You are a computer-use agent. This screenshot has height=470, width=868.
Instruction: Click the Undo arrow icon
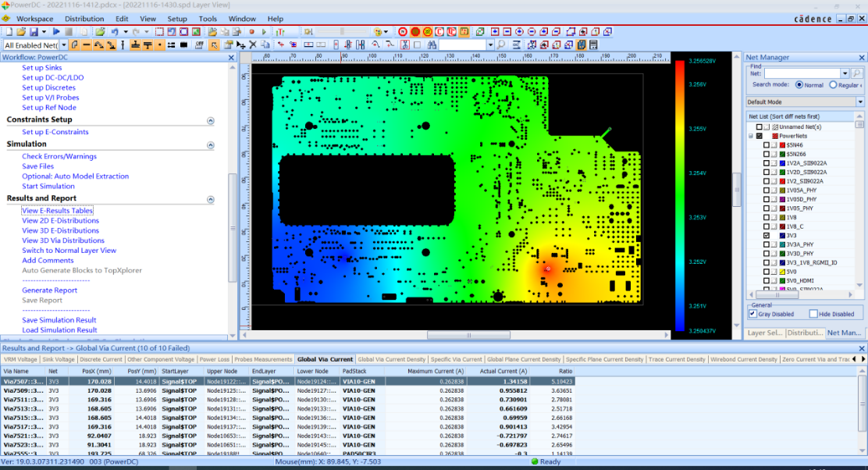(115, 31)
